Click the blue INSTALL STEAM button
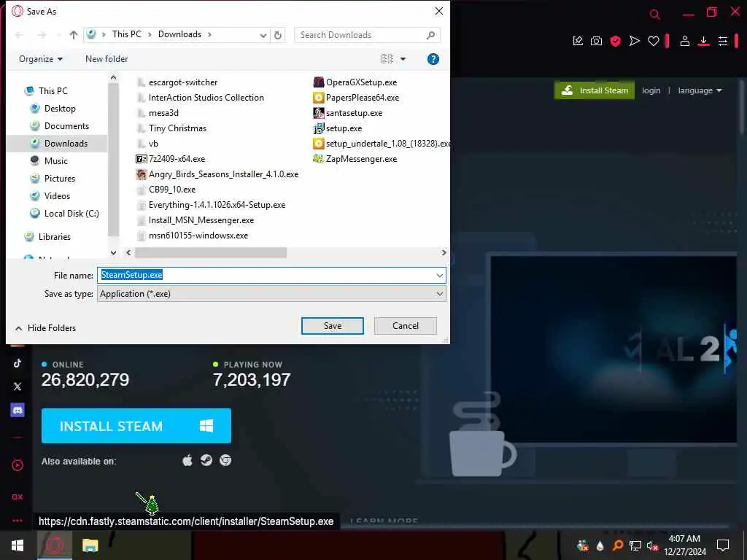 coord(136,426)
